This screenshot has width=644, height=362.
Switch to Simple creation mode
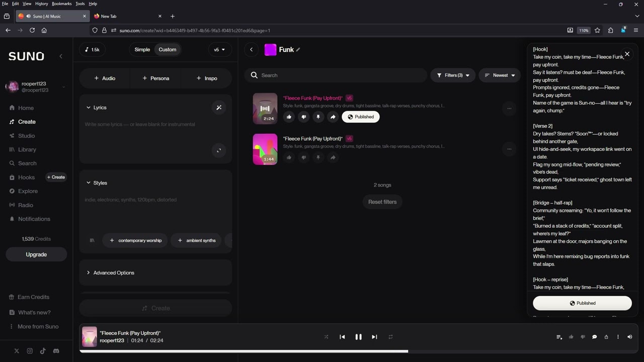(x=142, y=49)
